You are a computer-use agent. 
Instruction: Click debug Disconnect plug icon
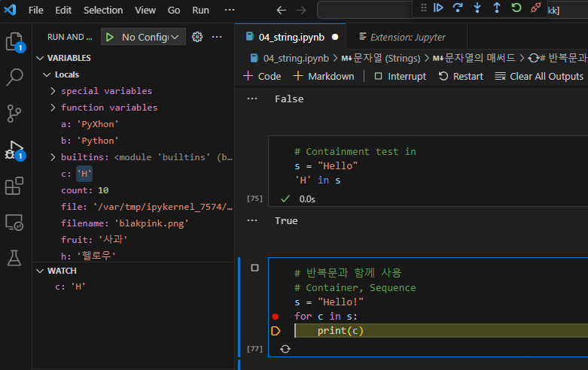click(x=536, y=8)
